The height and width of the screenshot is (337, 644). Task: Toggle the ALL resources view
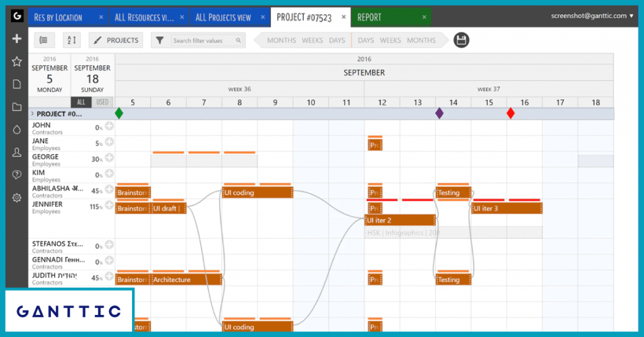point(81,102)
